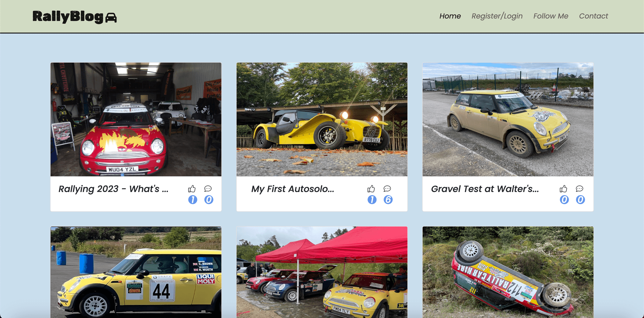
Task: Click the 6 comments badge on Autosolo post
Action: [x=388, y=200]
